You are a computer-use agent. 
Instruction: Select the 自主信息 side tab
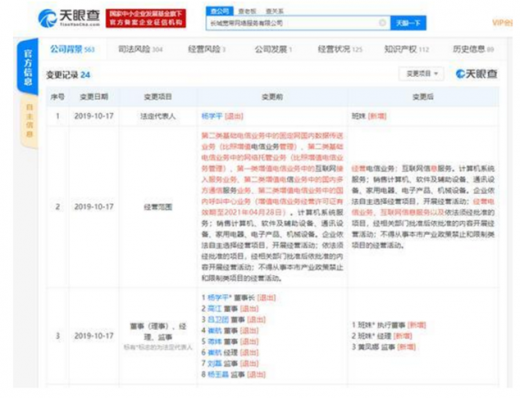tap(29, 121)
